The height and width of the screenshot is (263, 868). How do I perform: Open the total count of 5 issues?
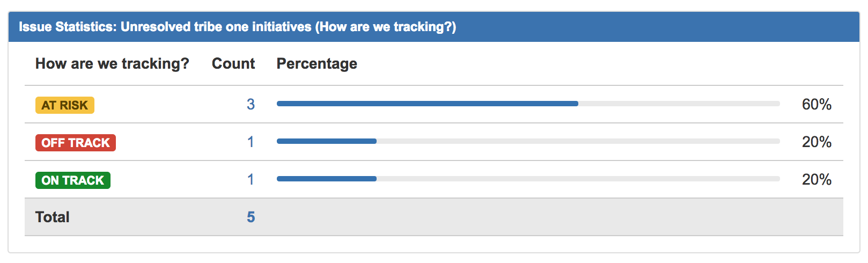click(251, 217)
